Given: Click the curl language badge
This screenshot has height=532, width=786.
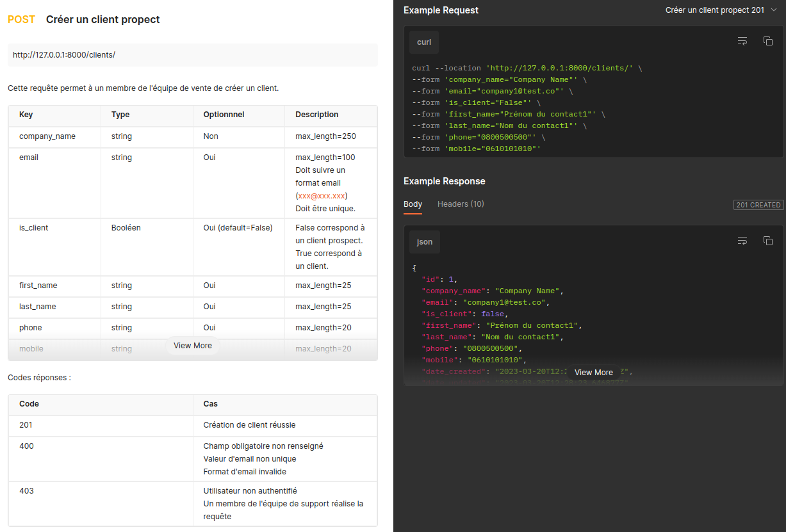Looking at the screenshot, I should pyautogui.click(x=424, y=42).
